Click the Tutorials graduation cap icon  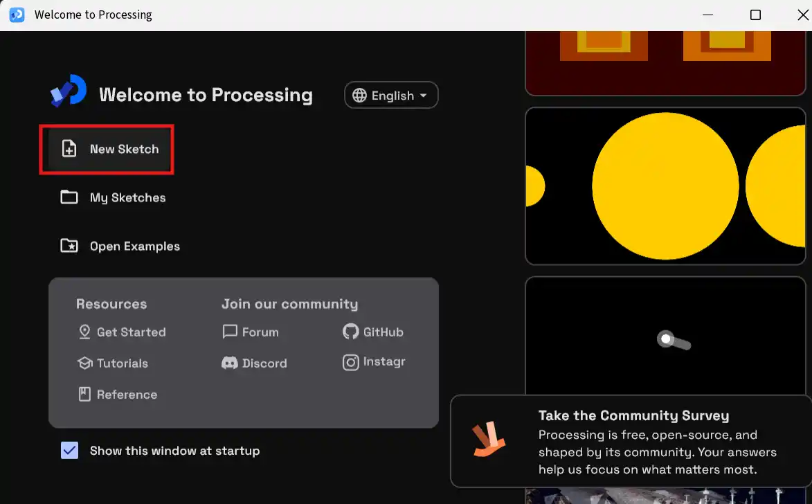coord(84,363)
